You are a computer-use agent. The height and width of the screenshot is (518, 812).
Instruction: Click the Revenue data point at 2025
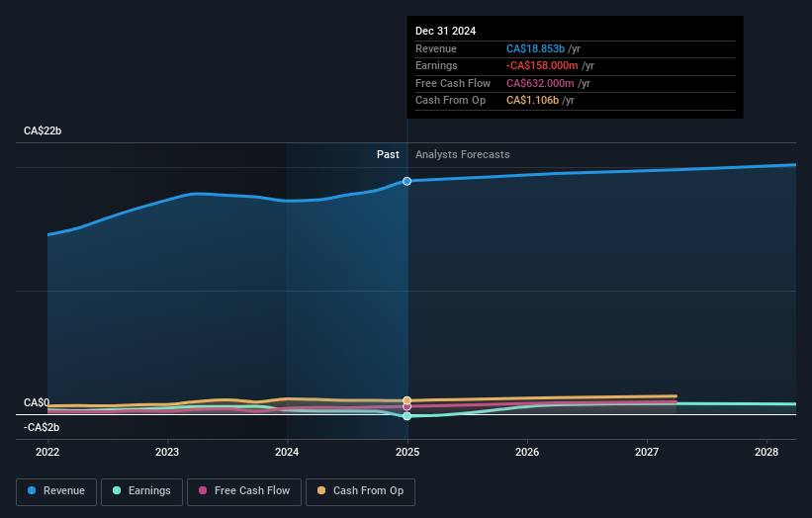pos(407,181)
